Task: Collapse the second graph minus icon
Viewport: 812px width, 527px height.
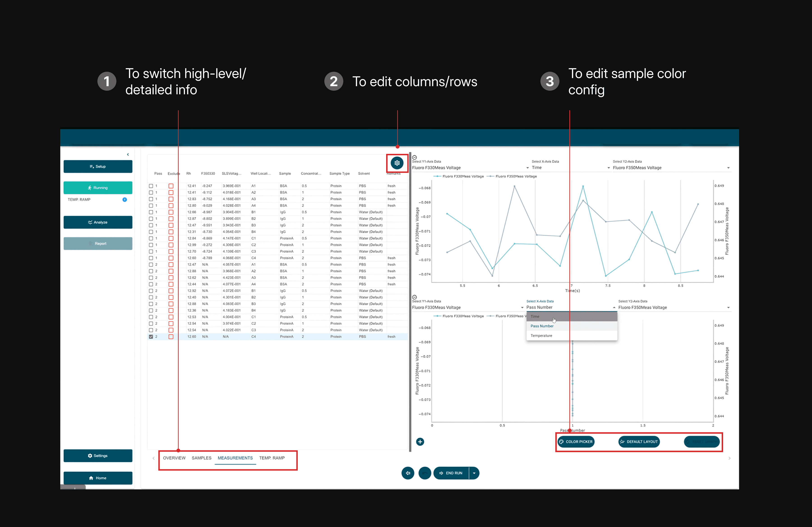Action: click(415, 297)
